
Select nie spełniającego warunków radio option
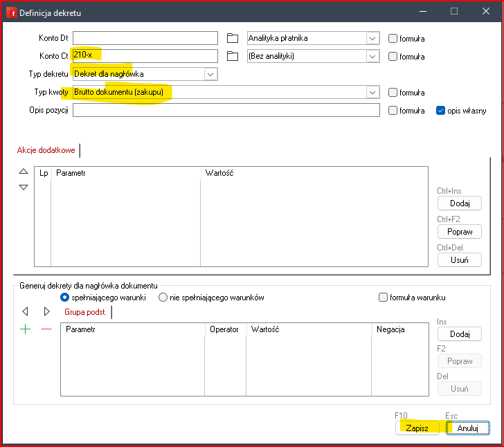point(163,298)
